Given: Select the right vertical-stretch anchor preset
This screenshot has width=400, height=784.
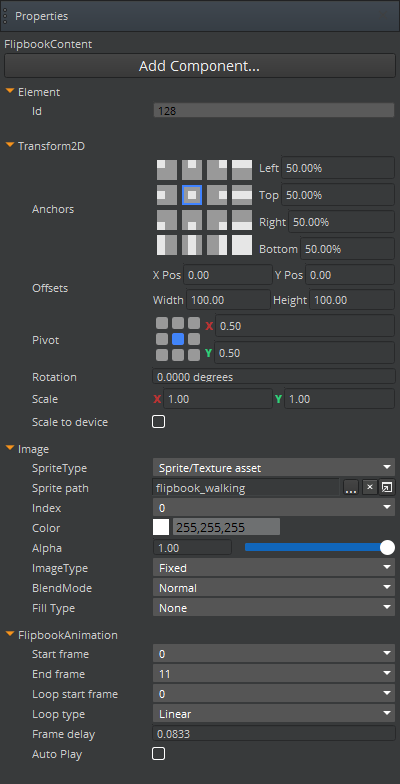Looking at the screenshot, I should tap(217, 245).
